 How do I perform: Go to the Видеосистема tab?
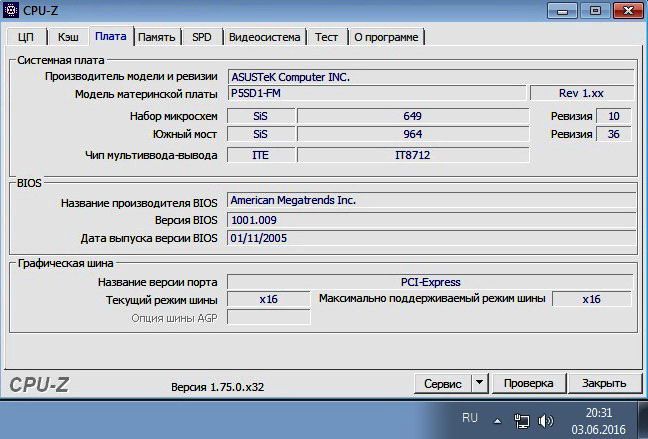pos(264,37)
